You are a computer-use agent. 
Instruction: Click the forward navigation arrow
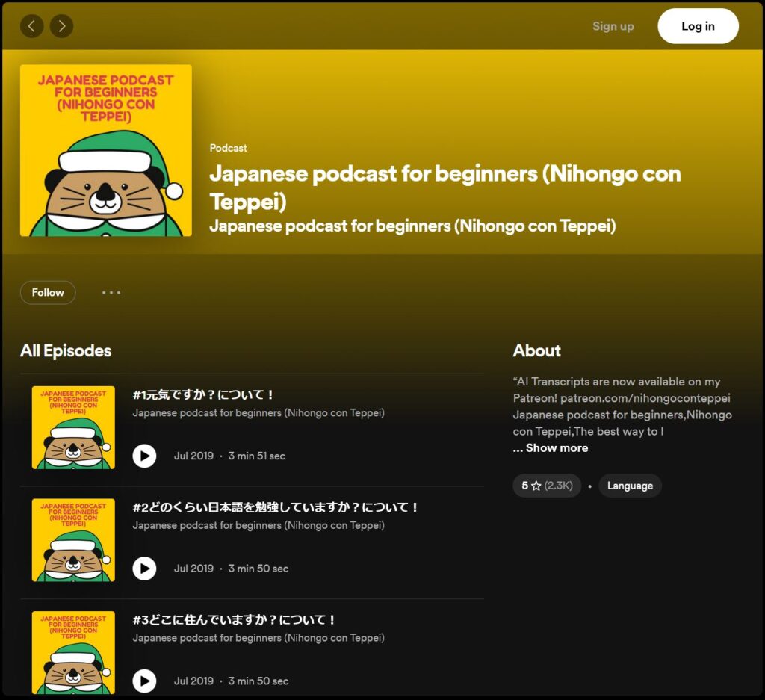point(61,25)
